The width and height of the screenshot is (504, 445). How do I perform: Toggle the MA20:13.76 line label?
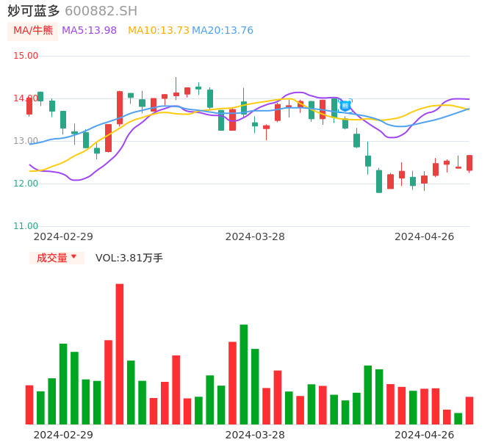pos(223,31)
